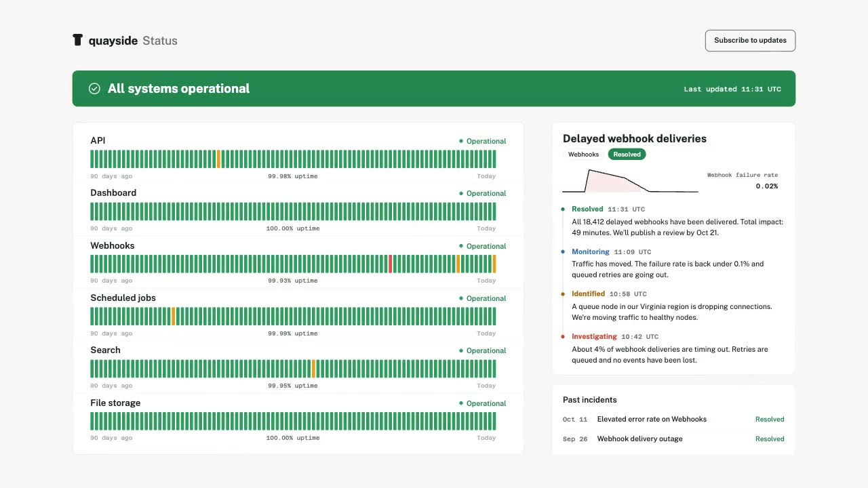Click the Past incidents heading
868x488 pixels.
click(590, 400)
